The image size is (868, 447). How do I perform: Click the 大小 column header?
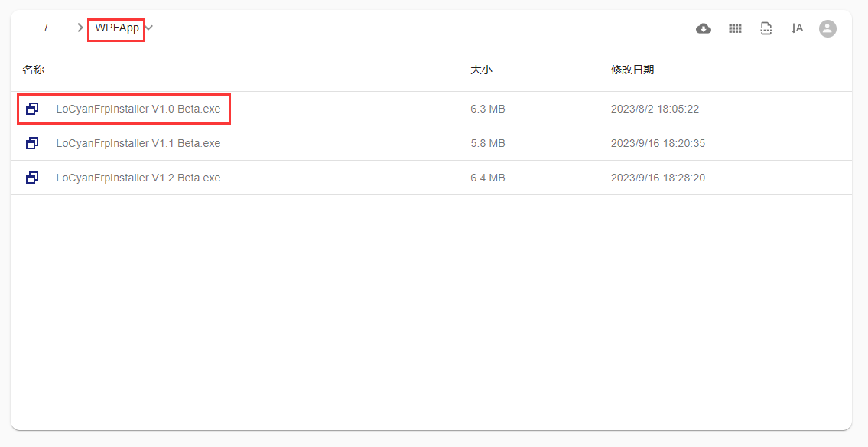coord(481,70)
